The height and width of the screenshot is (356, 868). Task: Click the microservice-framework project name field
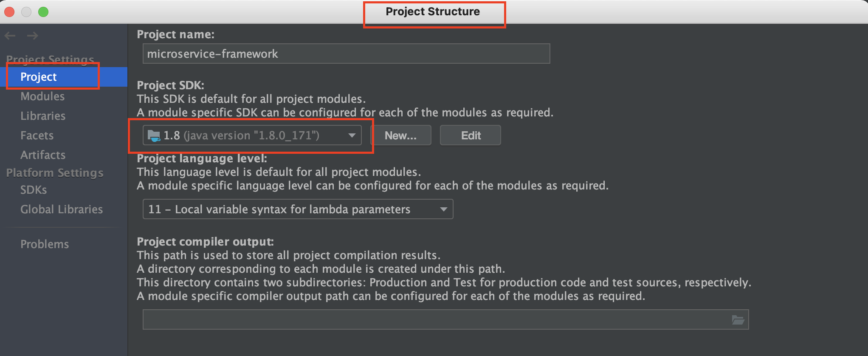(x=346, y=54)
